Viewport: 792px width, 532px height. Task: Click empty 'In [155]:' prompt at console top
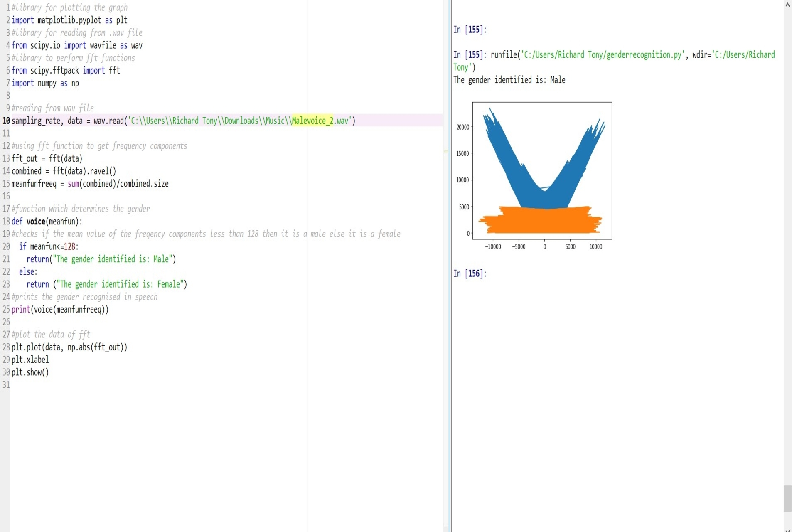470,30
